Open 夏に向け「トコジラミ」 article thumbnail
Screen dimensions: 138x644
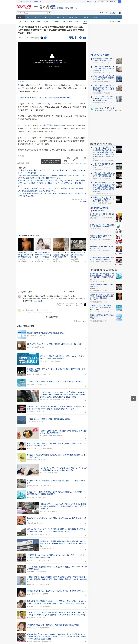[x=61, y=244]
